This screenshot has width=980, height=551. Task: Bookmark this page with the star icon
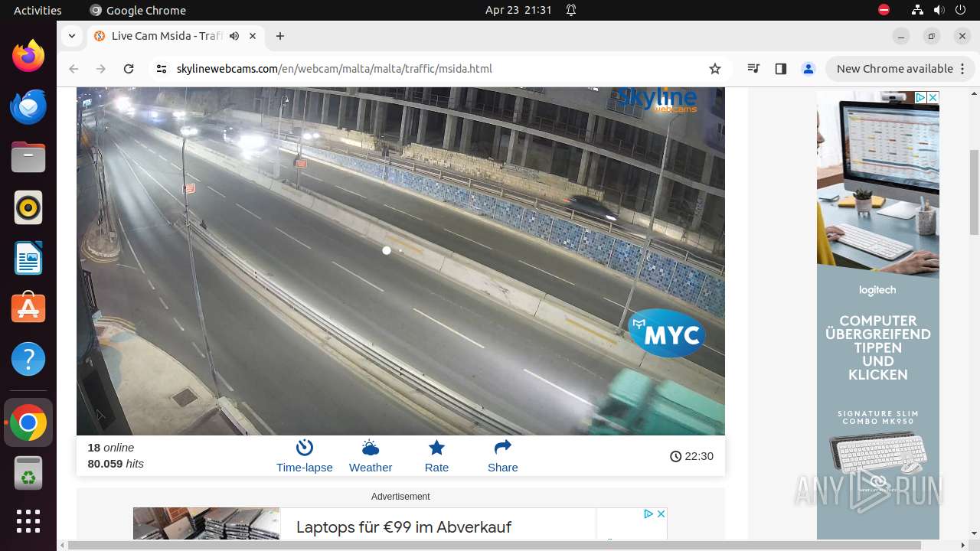715,69
